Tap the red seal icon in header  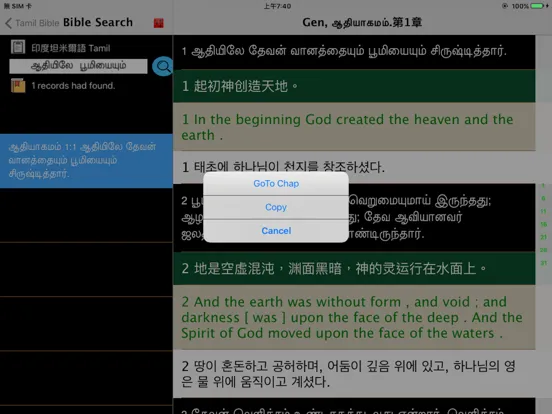tap(159, 23)
